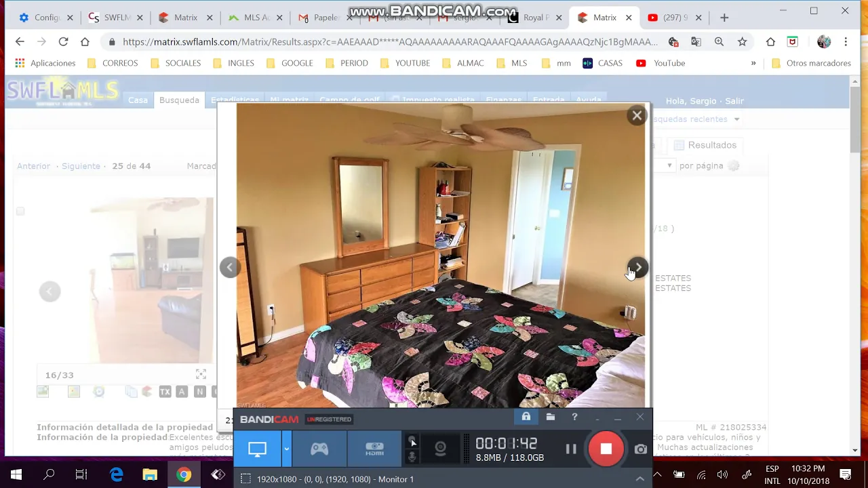
Task: Show the previous photo in lightbox
Action: click(229, 267)
